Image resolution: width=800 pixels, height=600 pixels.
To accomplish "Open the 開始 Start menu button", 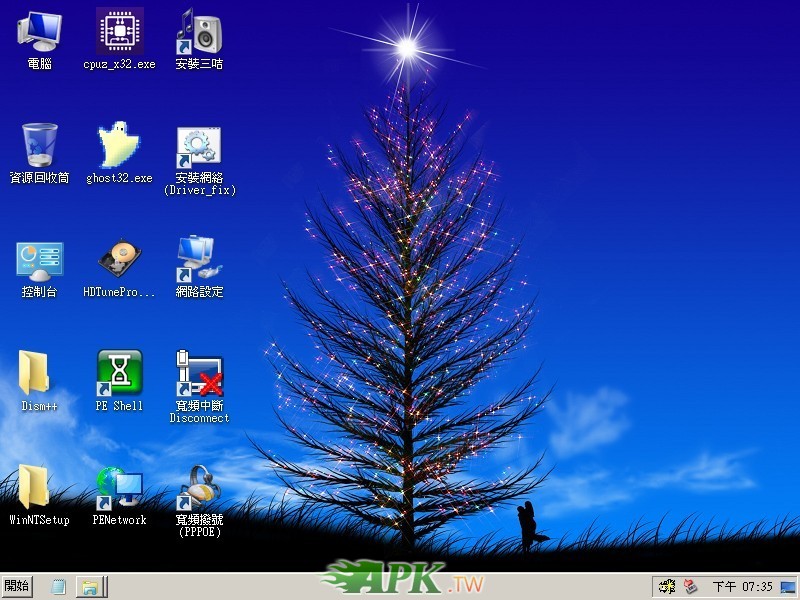I will [17, 586].
